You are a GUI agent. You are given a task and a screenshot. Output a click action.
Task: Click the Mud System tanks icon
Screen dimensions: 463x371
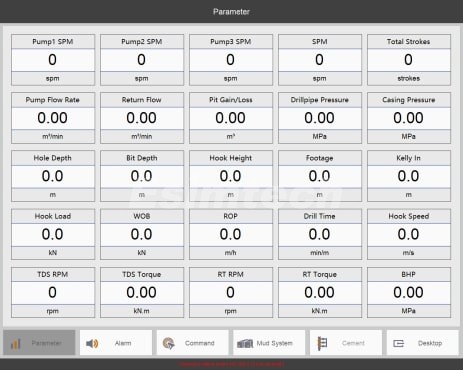(245, 343)
